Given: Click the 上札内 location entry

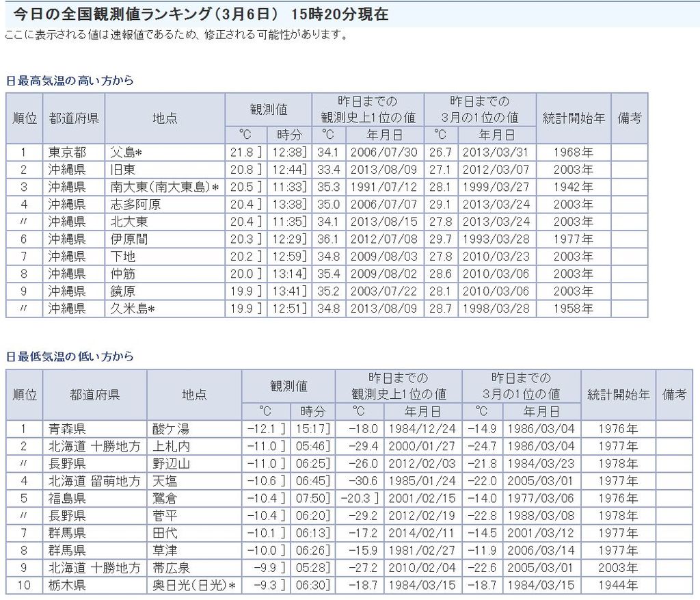Looking at the screenshot, I should click(x=171, y=446).
